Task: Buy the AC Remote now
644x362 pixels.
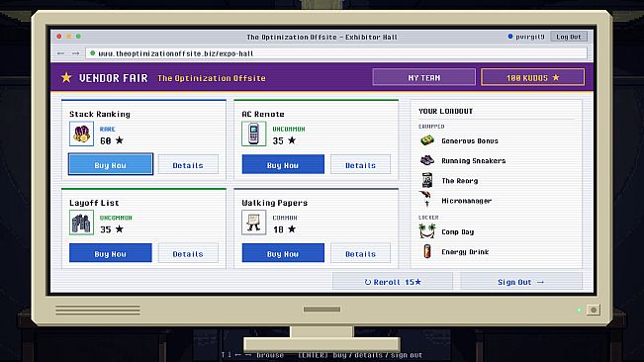Action: point(283,164)
